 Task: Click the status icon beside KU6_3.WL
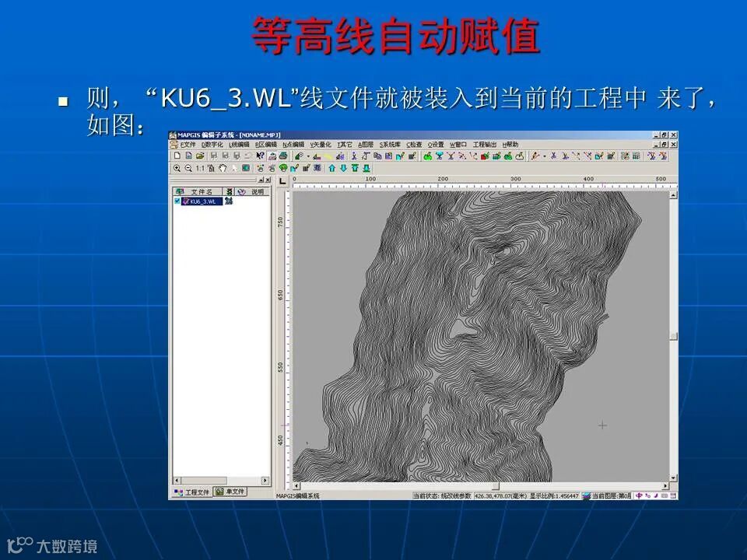(x=229, y=201)
